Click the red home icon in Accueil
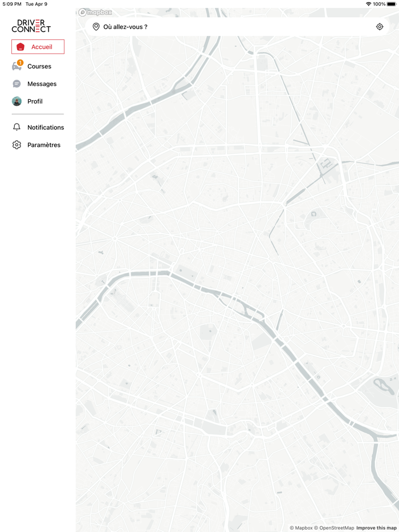Screen dimensions: 399x532 tap(21, 47)
